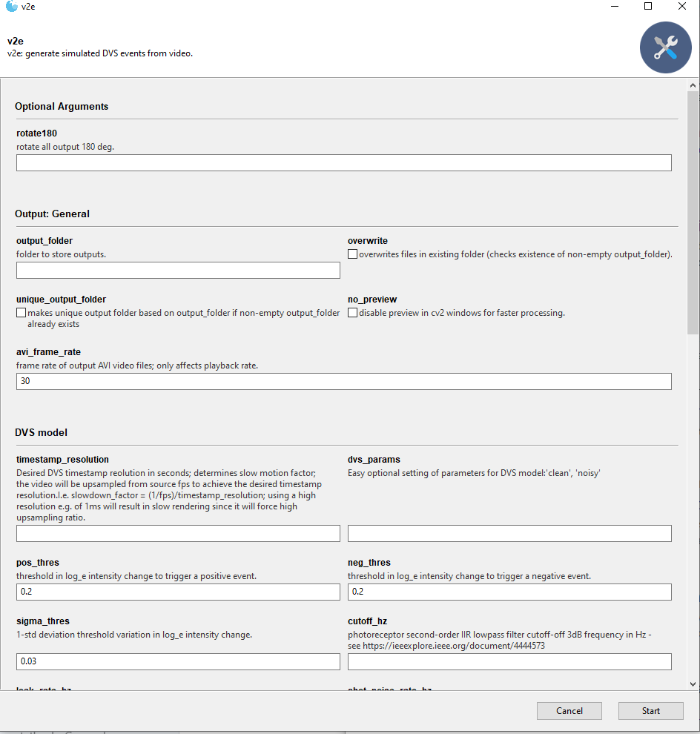Click the 'rotate all output 180 deg.' description
The image size is (700, 734).
point(65,147)
